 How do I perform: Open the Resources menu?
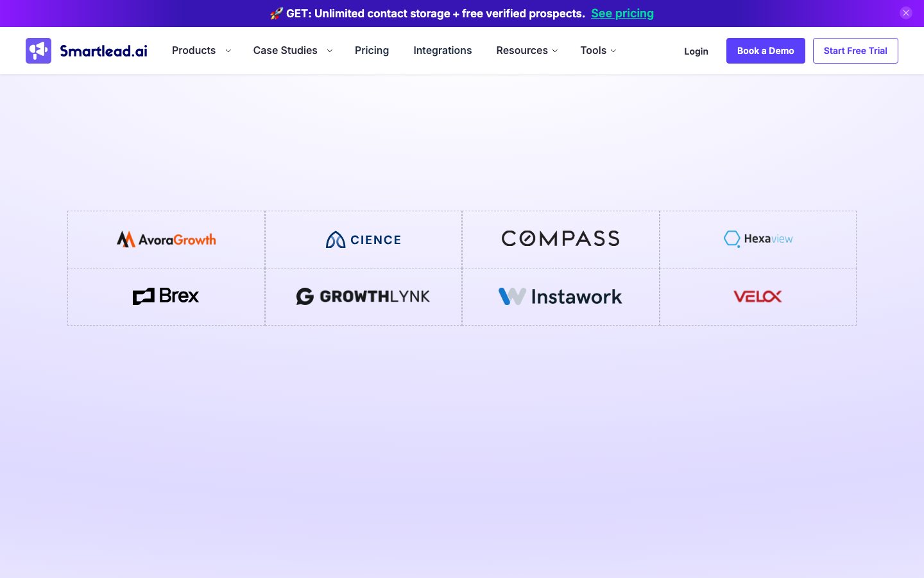[522, 50]
